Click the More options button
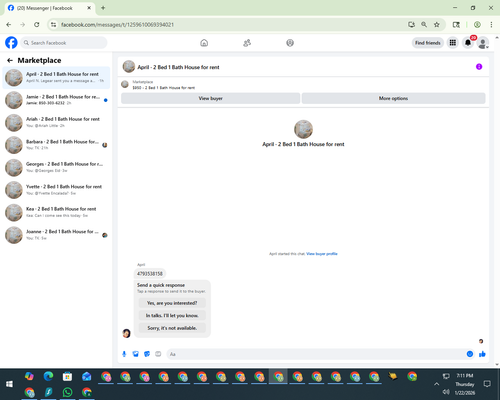Viewport: 500px width, 400px height. click(393, 98)
